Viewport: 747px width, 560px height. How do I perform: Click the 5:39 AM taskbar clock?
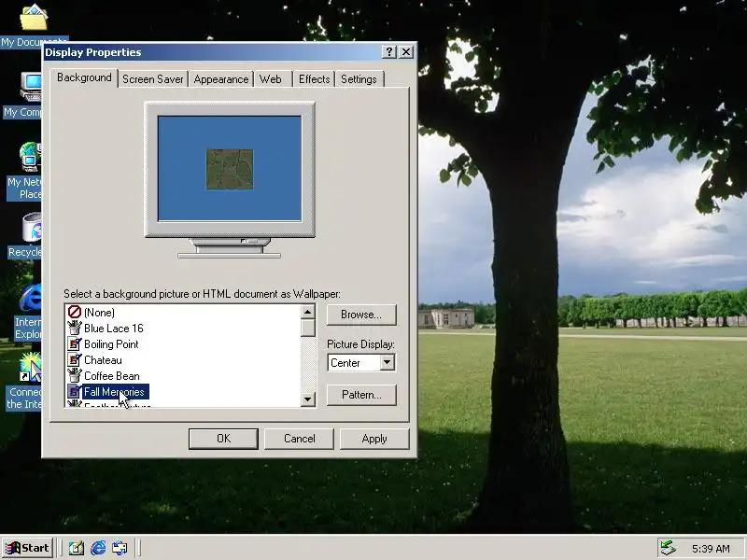(711, 549)
